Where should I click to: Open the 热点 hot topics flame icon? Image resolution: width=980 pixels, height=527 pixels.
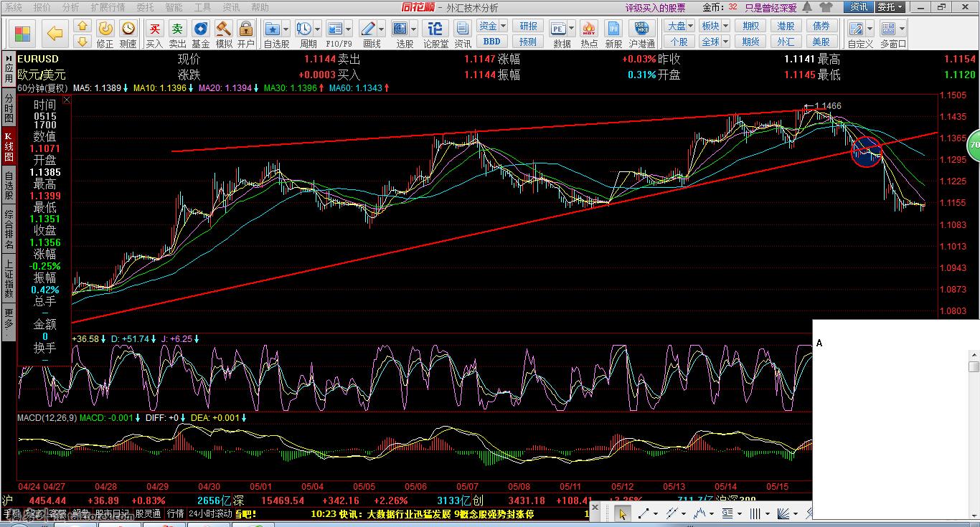click(589, 29)
